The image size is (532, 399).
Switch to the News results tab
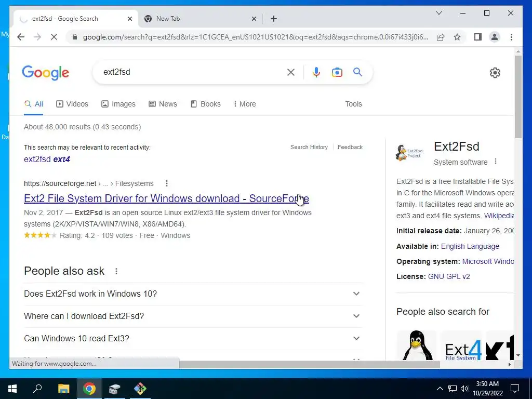click(163, 104)
